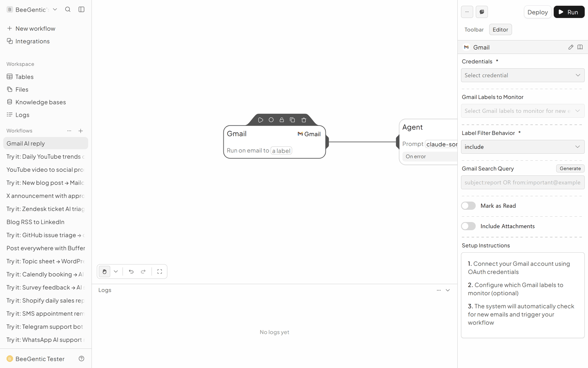
Task: Open X announcement with approval workflow
Action: pyautogui.click(x=46, y=196)
